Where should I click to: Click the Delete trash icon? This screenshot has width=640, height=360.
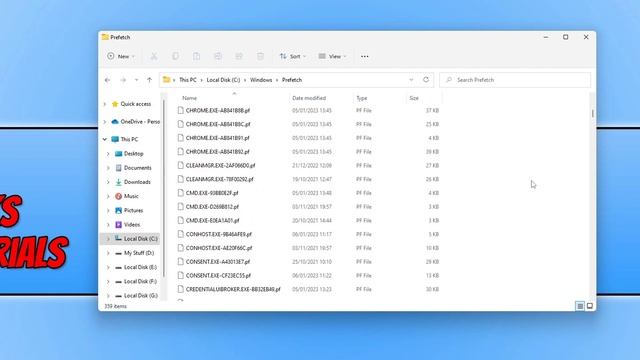pyautogui.click(x=260, y=56)
